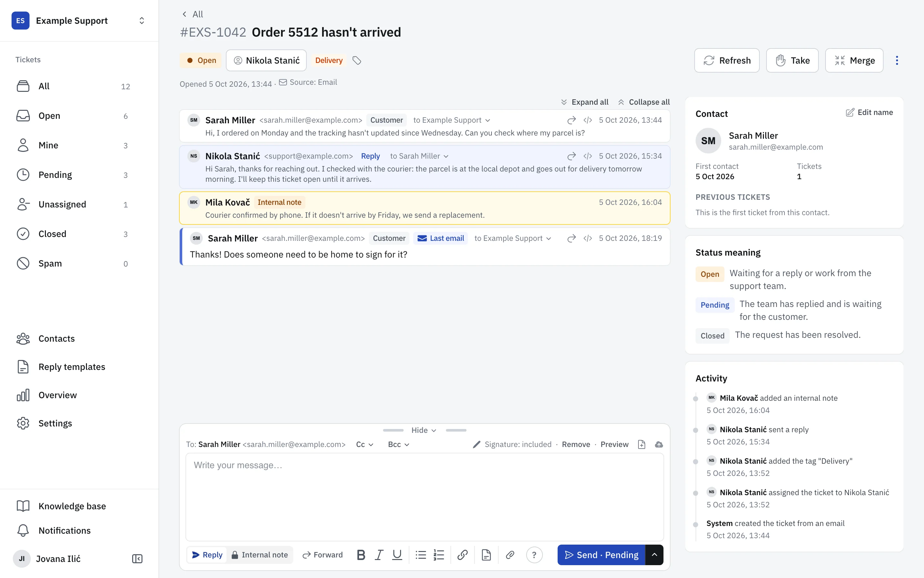Screen dimensions: 924x578
Task: Toggle italic formatting in the composer
Action: pos(379,555)
